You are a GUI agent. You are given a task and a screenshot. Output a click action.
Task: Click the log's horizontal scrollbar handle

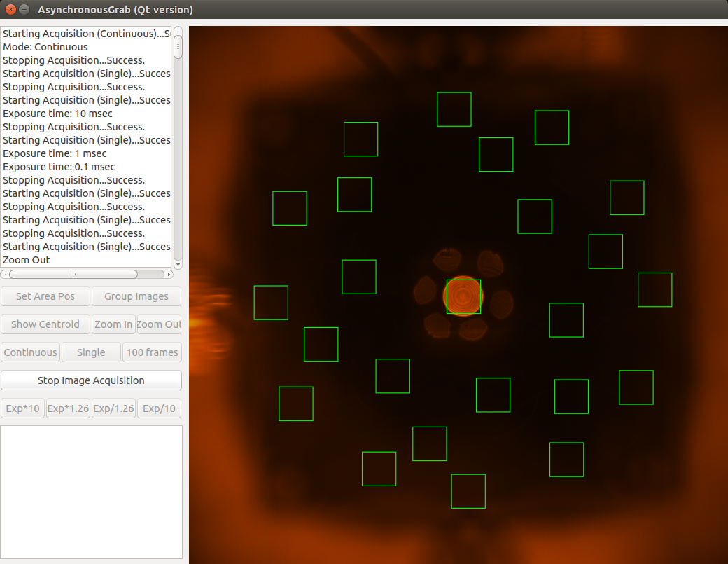(x=73, y=274)
